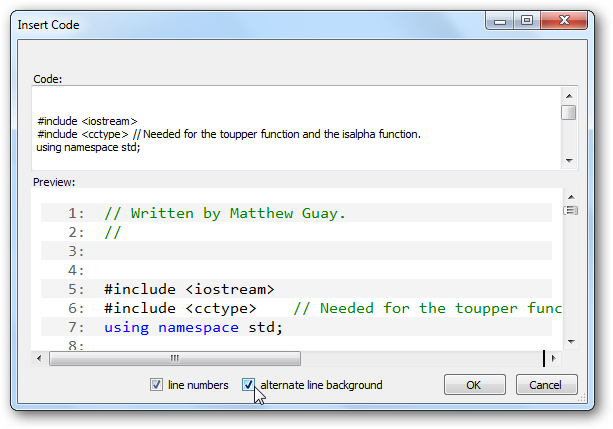Click the Code box's down scroll arrow
This screenshot has width=613, height=429.
569,160
